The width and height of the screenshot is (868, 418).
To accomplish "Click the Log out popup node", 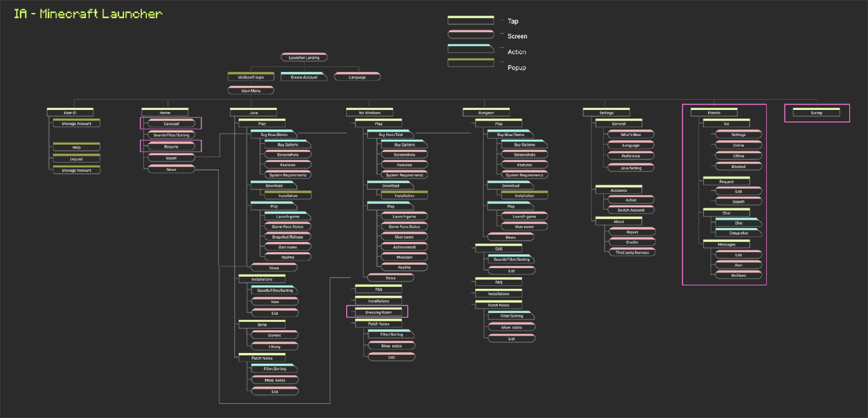I will point(76,159).
